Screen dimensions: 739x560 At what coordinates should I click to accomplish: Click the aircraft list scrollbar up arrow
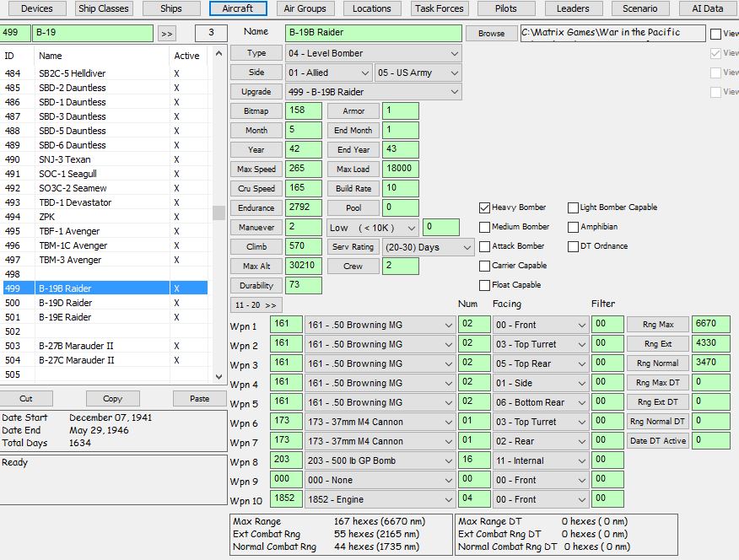[218, 54]
